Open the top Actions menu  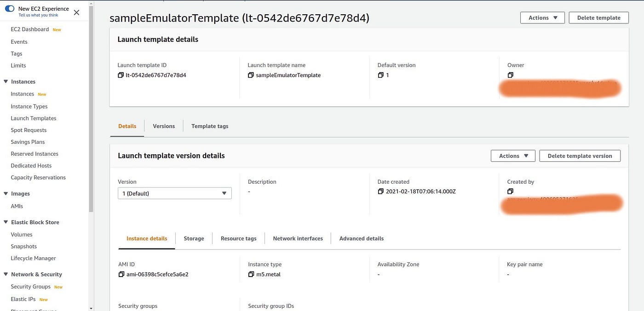[542, 17]
